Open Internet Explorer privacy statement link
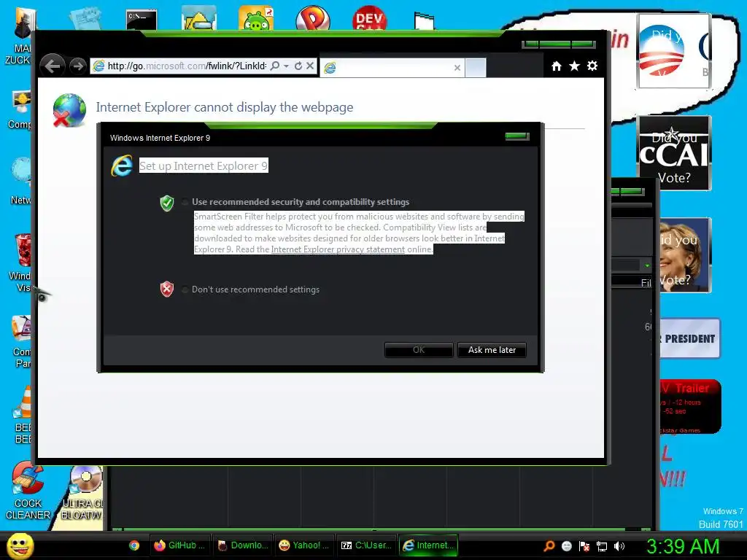Image resolution: width=747 pixels, height=560 pixels. click(338, 249)
